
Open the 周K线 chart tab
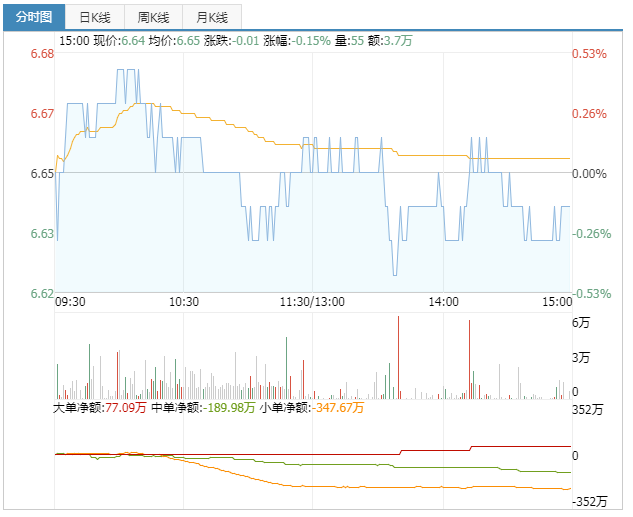coord(153,17)
